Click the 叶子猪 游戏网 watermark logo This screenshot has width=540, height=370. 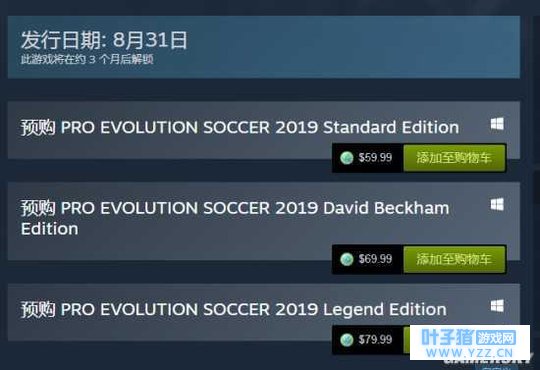468,337
